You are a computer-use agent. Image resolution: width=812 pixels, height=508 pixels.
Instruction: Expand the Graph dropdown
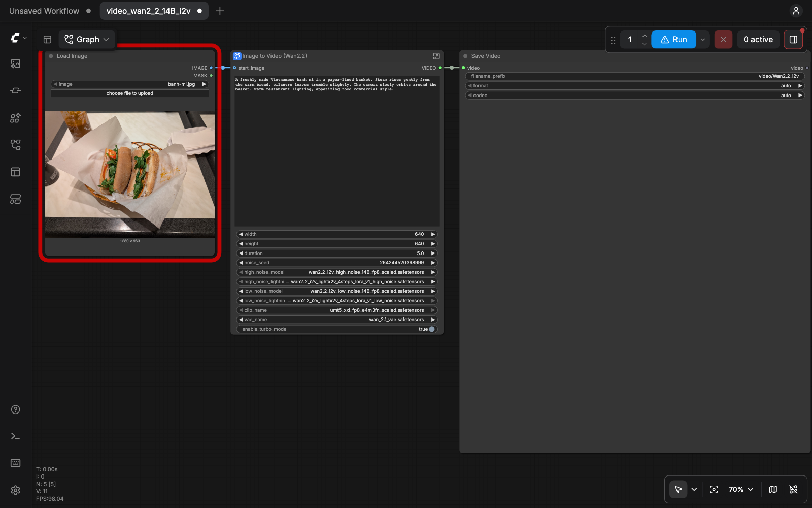point(87,39)
